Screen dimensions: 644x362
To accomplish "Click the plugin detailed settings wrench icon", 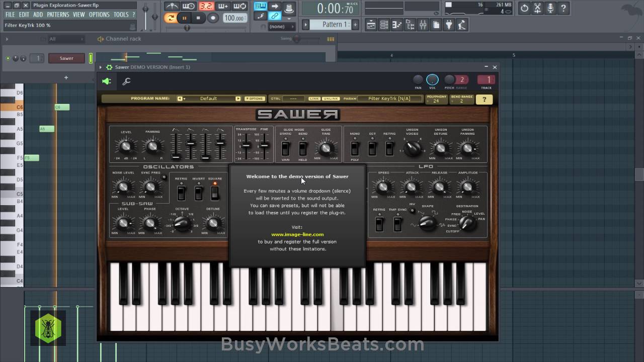I will [x=126, y=81].
